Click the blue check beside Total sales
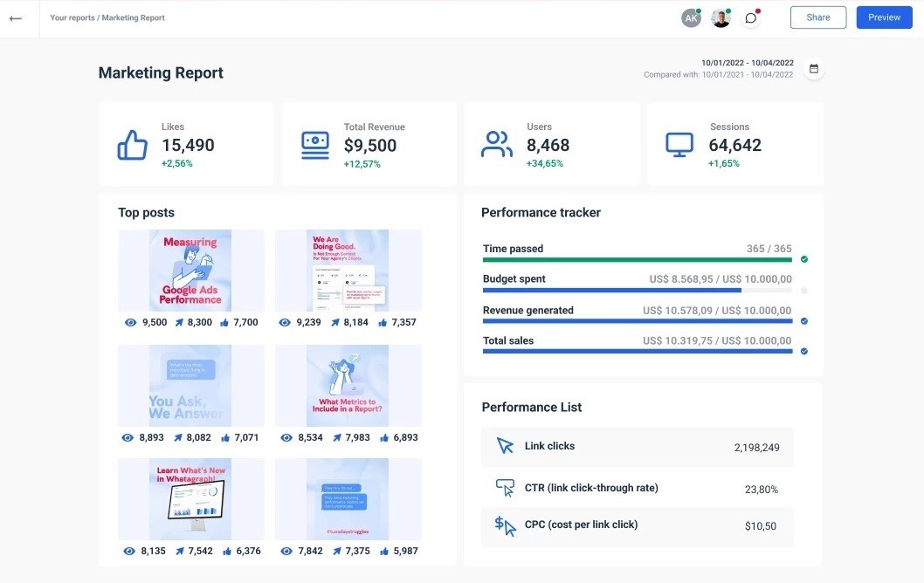The width and height of the screenshot is (924, 583). point(804,351)
